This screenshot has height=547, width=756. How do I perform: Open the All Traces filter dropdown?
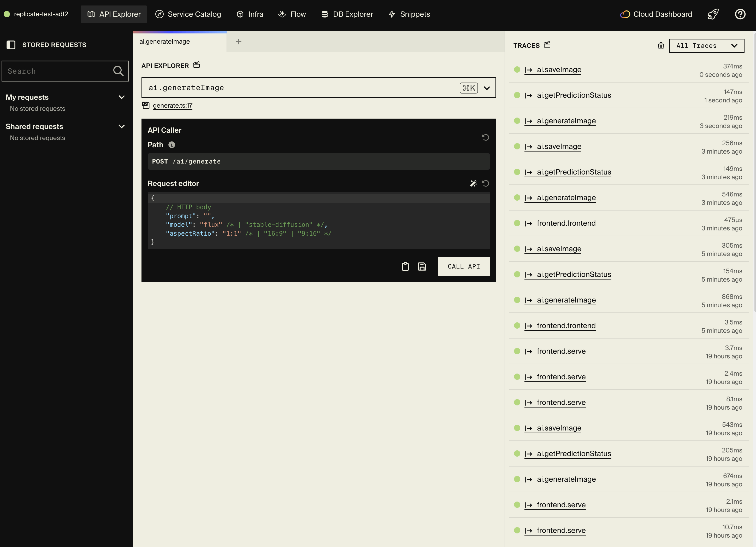[706, 46]
